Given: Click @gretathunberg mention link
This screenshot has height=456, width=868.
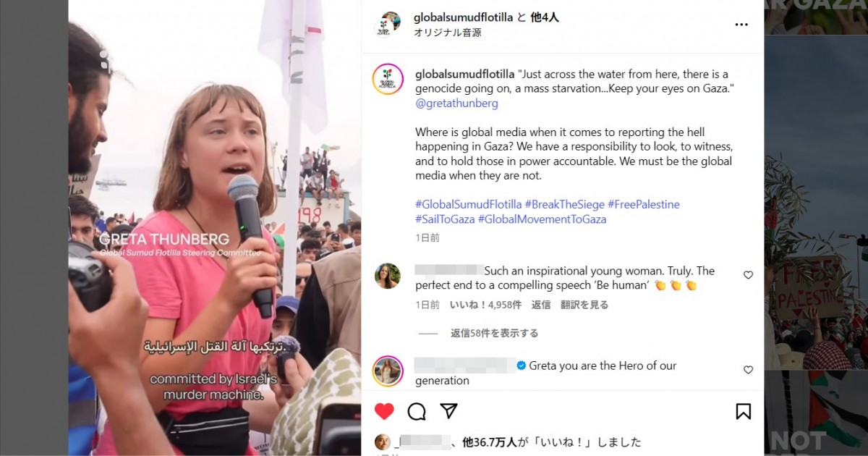Looking at the screenshot, I should (x=456, y=103).
